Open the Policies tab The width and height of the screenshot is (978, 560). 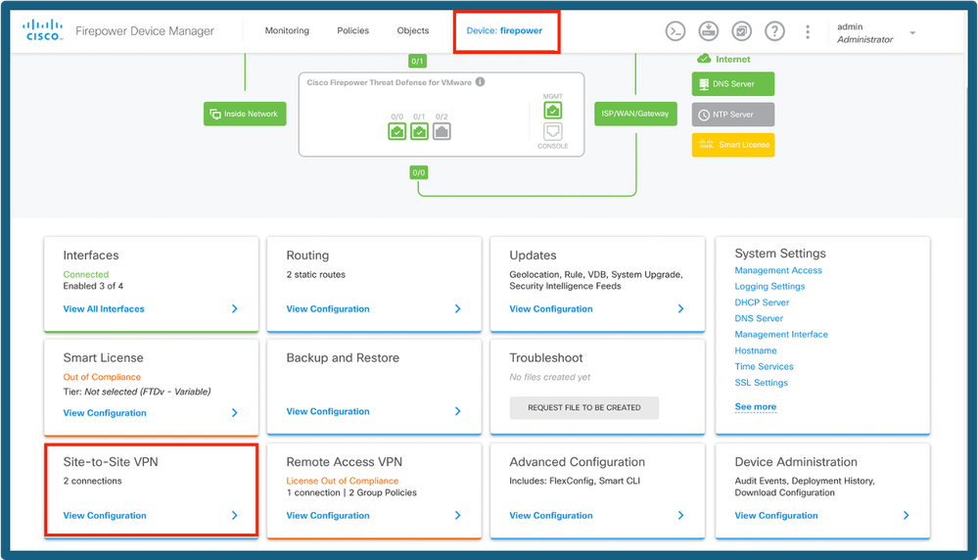point(353,30)
